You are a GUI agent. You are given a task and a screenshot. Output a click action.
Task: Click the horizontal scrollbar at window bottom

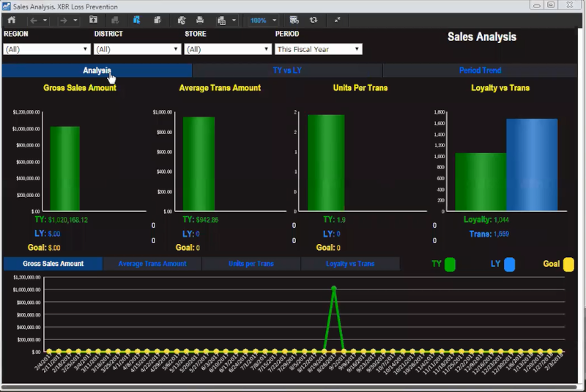(289, 387)
